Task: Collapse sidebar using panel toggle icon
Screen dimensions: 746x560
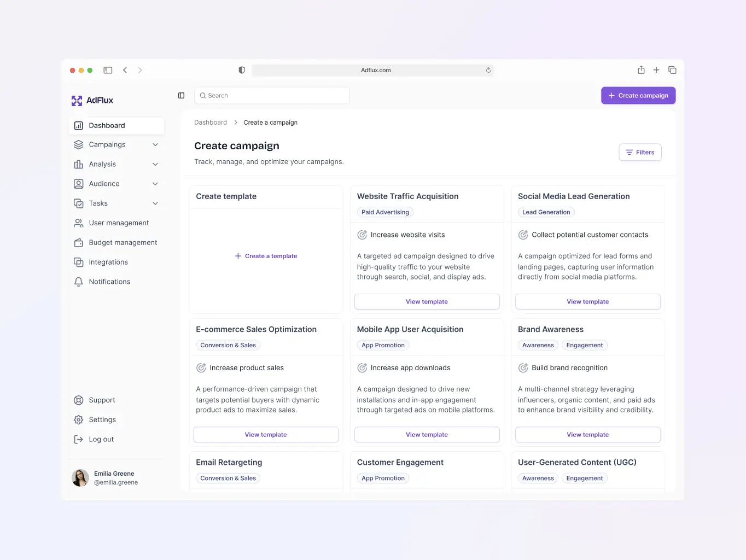Action: click(x=182, y=96)
